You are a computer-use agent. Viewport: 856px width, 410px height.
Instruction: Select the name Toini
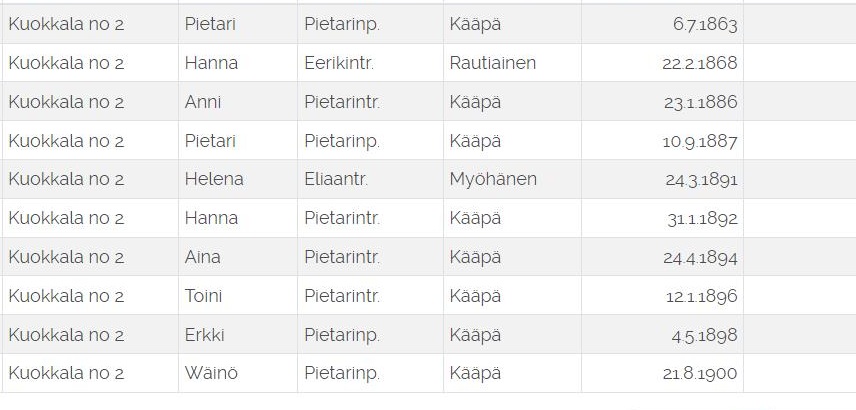point(203,296)
